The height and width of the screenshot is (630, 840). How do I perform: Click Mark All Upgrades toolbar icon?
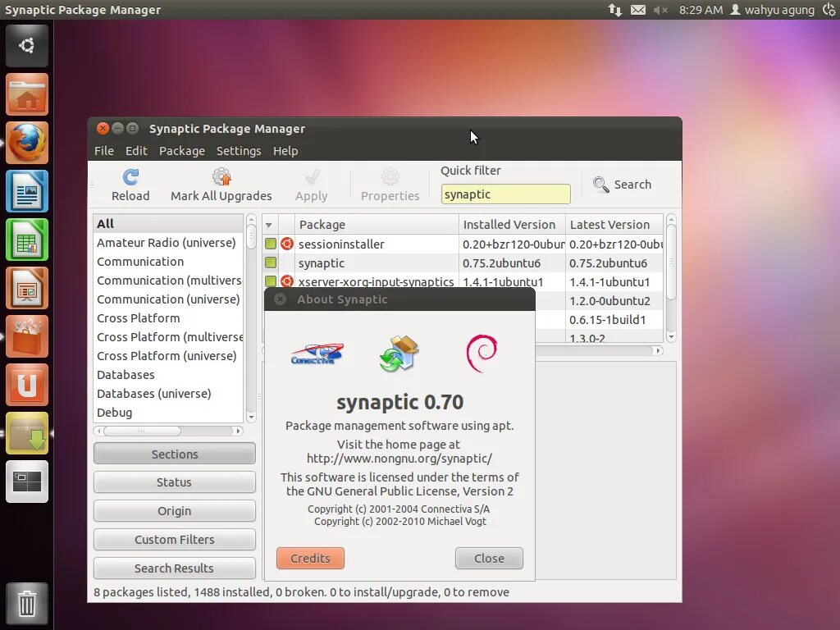click(x=221, y=177)
